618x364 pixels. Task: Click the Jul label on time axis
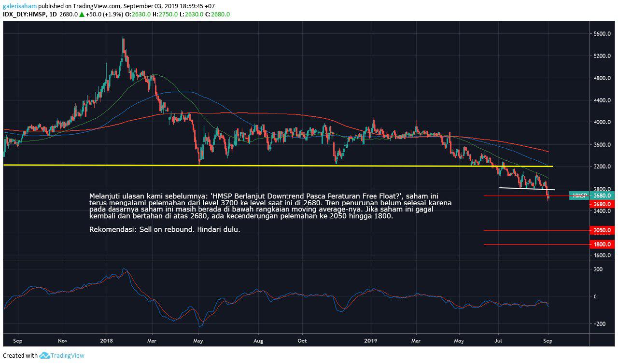pos(498,340)
